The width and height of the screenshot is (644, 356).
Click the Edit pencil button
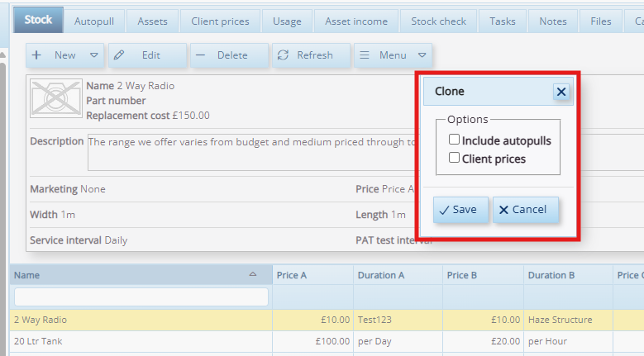(147, 55)
